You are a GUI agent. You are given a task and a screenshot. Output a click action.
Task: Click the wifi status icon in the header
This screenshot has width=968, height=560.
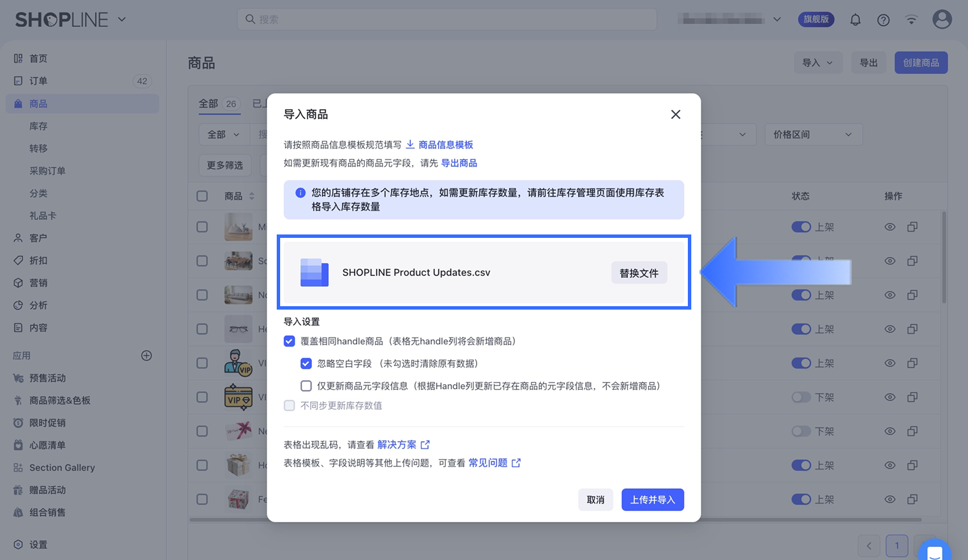[912, 20]
